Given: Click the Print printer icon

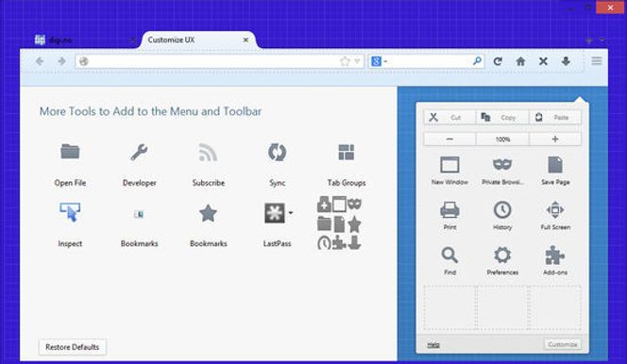Looking at the screenshot, I should tap(449, 209).
